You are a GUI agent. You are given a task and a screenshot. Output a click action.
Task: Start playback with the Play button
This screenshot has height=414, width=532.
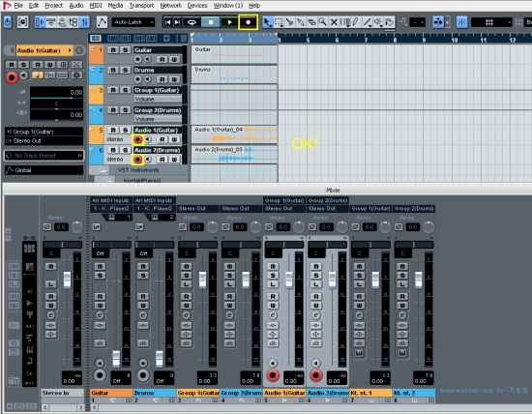(x=229, y=22)
